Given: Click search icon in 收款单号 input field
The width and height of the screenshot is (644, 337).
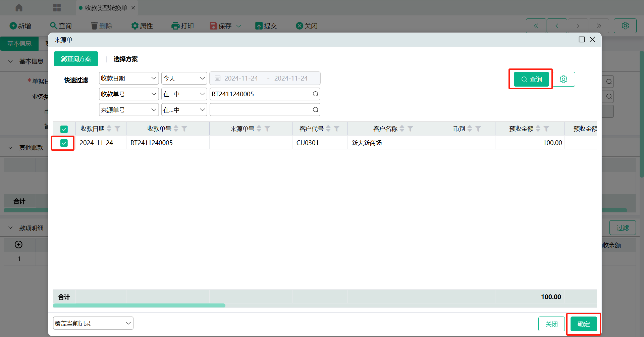Looking at the screenshot, I should pyautogui.click(x=315, y=94).
